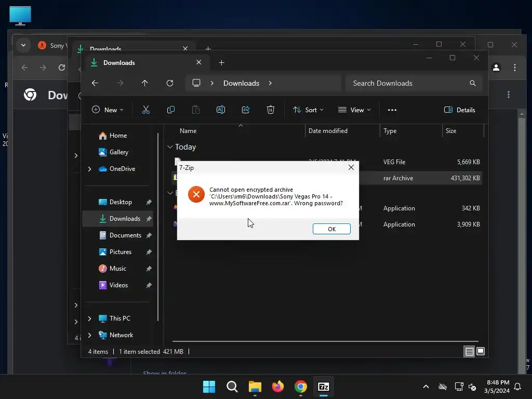Open Chrome from the taskbar
Screen dimensions: 532x399
(x=301, y=387)
